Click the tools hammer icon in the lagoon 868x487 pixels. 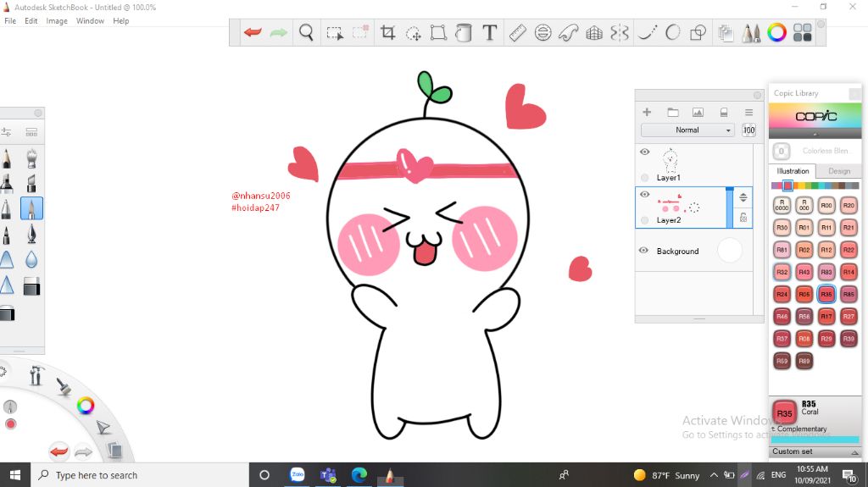36,376
